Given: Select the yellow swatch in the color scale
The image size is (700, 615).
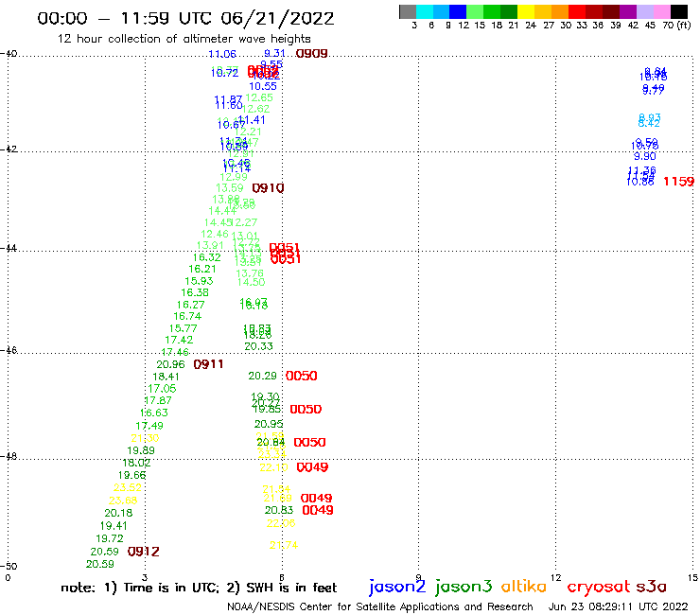Looking at the screenshot, I should pyautogui.click(x=526, y=11).
